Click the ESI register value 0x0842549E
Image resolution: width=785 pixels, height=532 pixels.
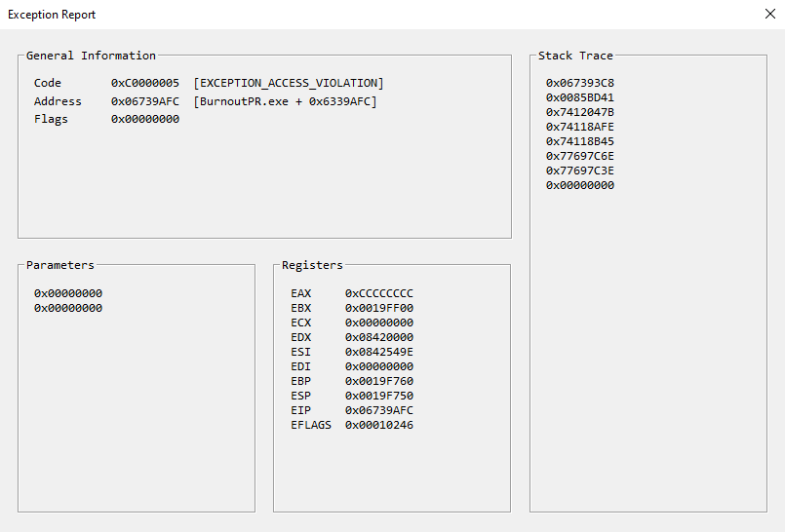378,353
